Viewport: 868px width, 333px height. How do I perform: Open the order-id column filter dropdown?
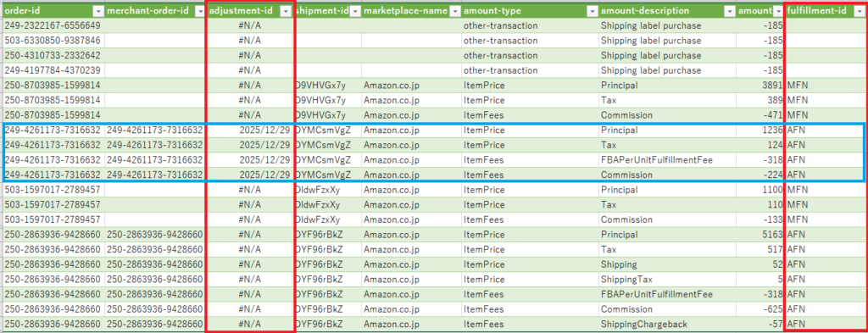(97, 11)
